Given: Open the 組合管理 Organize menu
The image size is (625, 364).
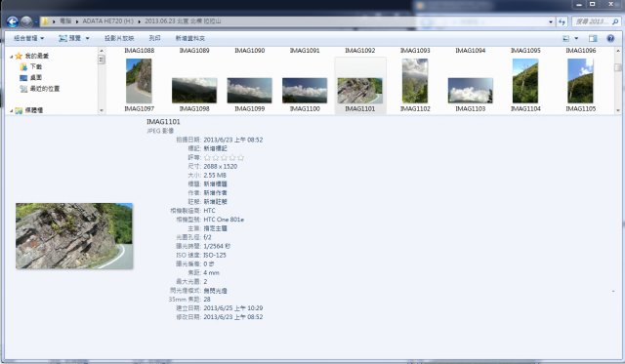Looking at the screenshot, I should pyautogui.click(x=28, y=38).
